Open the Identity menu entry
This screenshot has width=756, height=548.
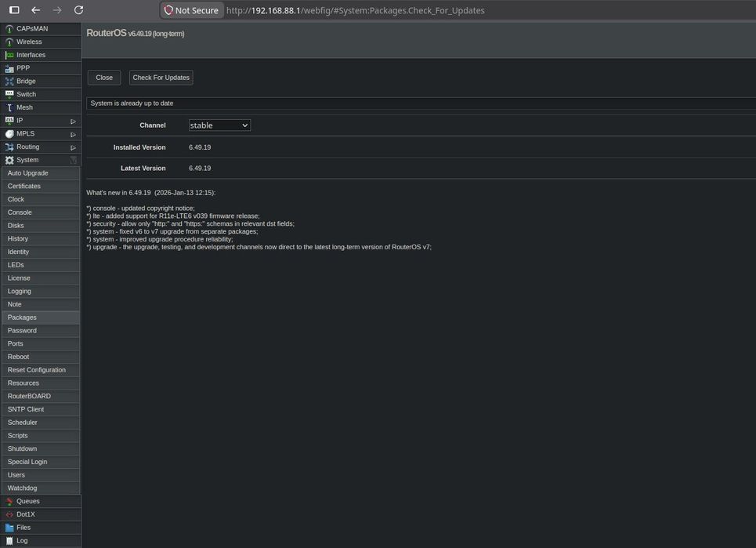tap(41, 252)
